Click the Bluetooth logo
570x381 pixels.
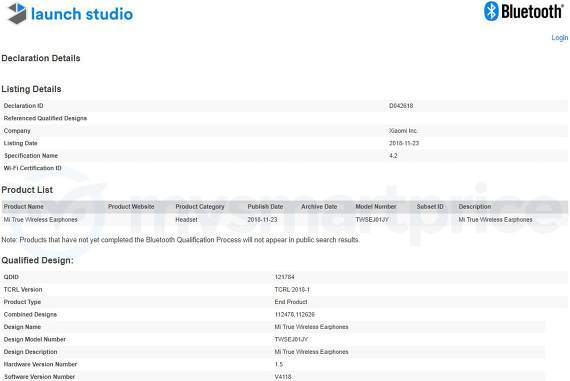pos(524,11)
